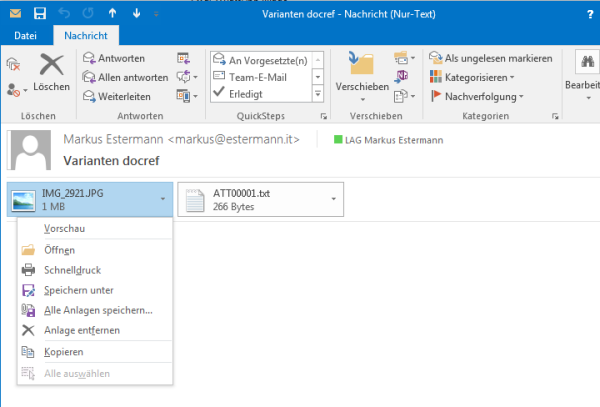Viewport: 600px width, 407px height.
Task: Delete message with Löschen button
Action: point(51,73)
